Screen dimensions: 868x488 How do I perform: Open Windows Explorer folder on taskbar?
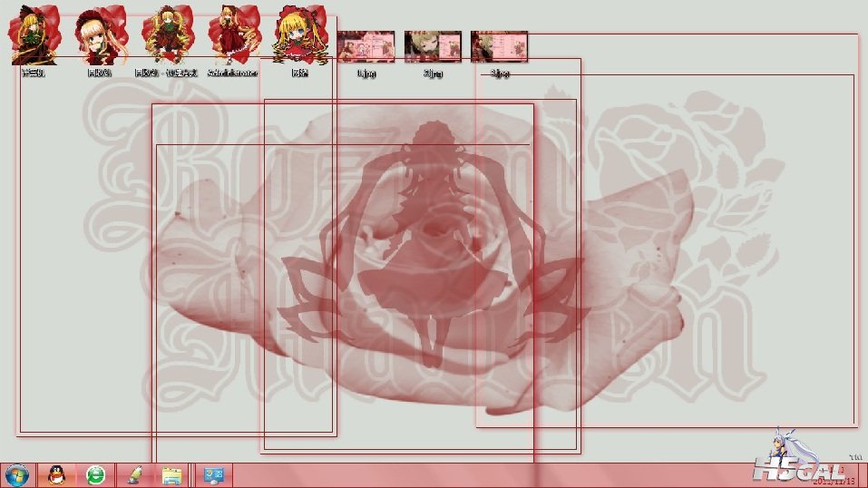pyautogui.click(x=172, y=476)
